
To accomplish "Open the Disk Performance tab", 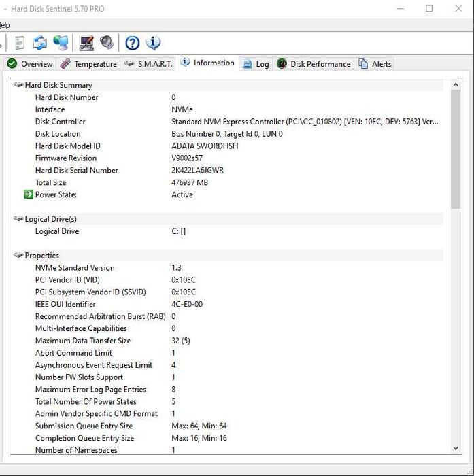I will click(x=314, y=64).
